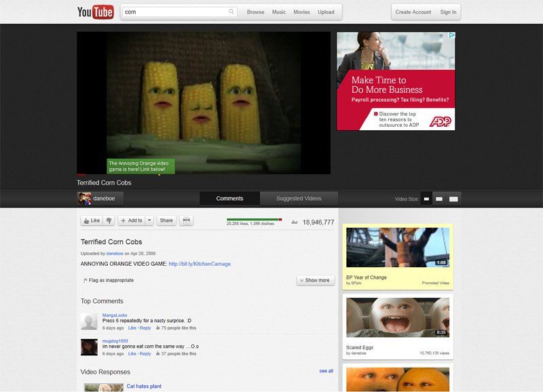Switch to the Suggested Videos tab

pos(299,199)
